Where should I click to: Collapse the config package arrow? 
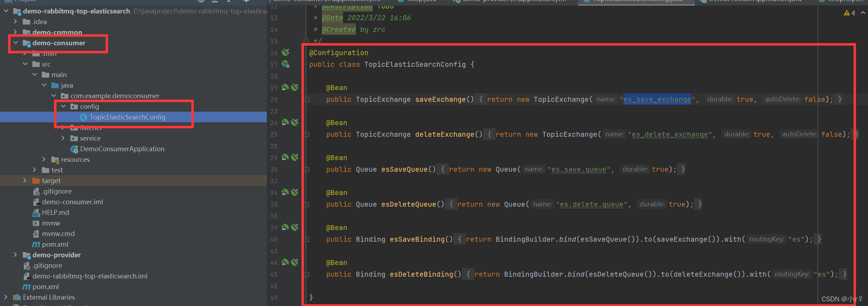pyautogui.click(x=63, y=106)
